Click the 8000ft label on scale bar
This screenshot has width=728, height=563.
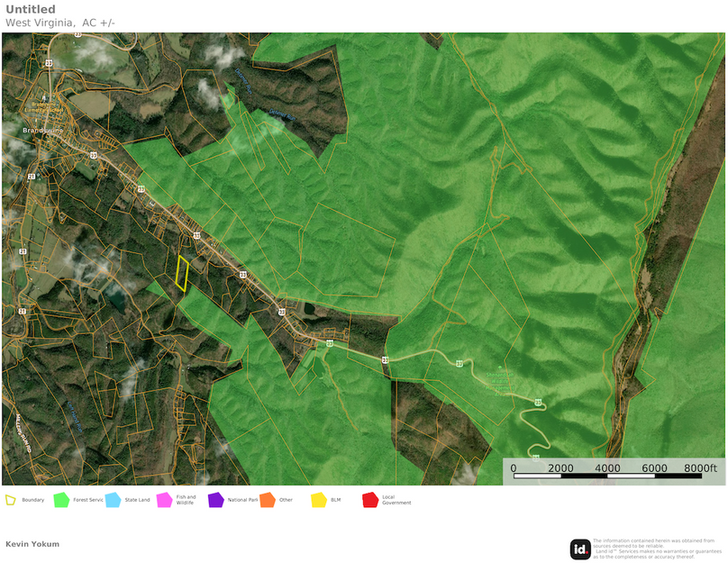point(700,468)
